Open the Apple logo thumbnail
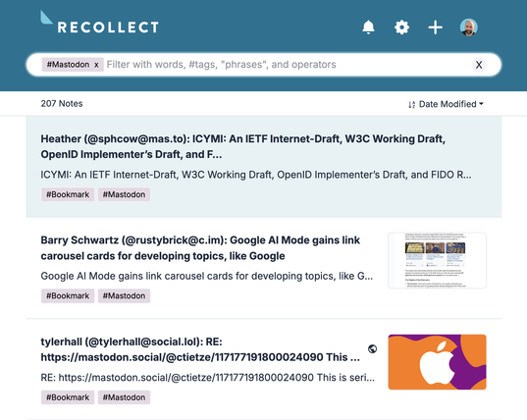This screenshot has width=527, height=420. click(437, 362)
